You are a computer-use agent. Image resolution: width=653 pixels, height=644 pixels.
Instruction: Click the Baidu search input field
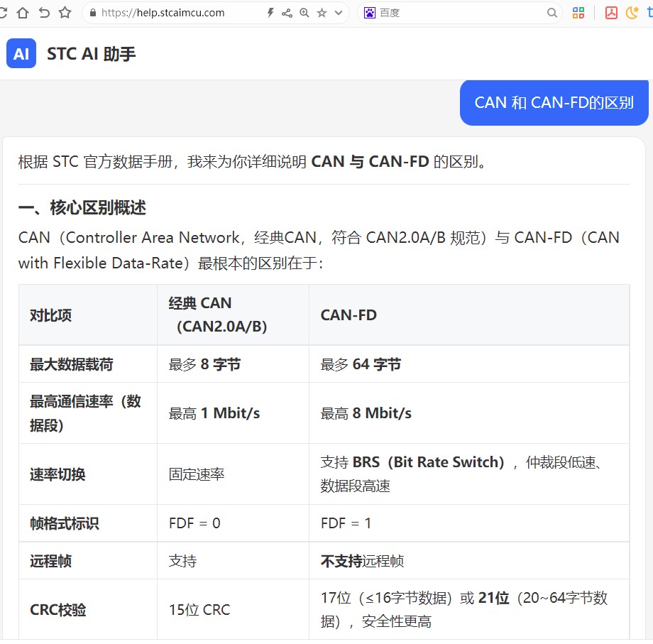460,13
